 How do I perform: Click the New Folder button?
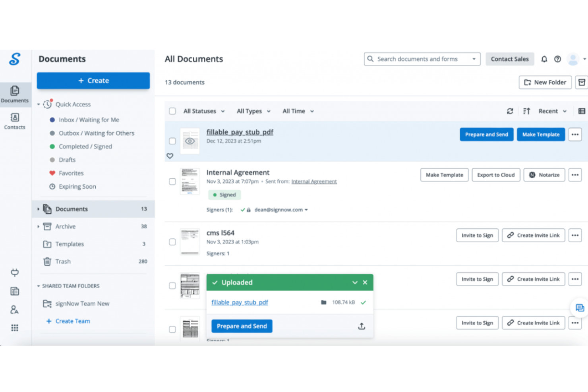coord(545,82)
